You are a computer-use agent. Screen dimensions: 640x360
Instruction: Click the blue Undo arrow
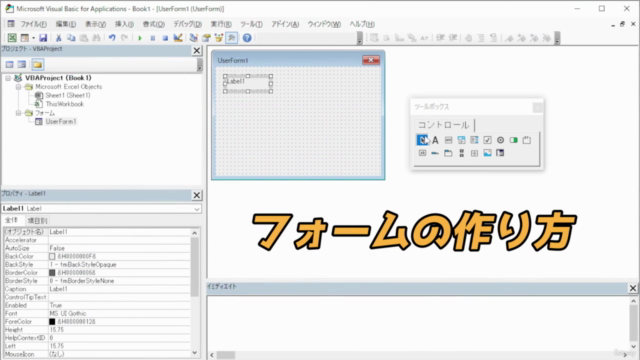(x=112, y=38)
